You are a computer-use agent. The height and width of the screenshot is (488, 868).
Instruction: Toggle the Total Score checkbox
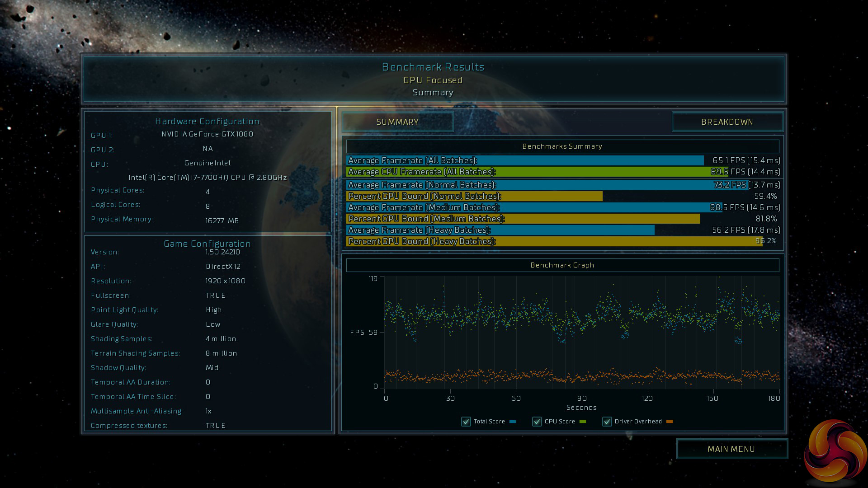pyautogui.click(x=466, y=422)
